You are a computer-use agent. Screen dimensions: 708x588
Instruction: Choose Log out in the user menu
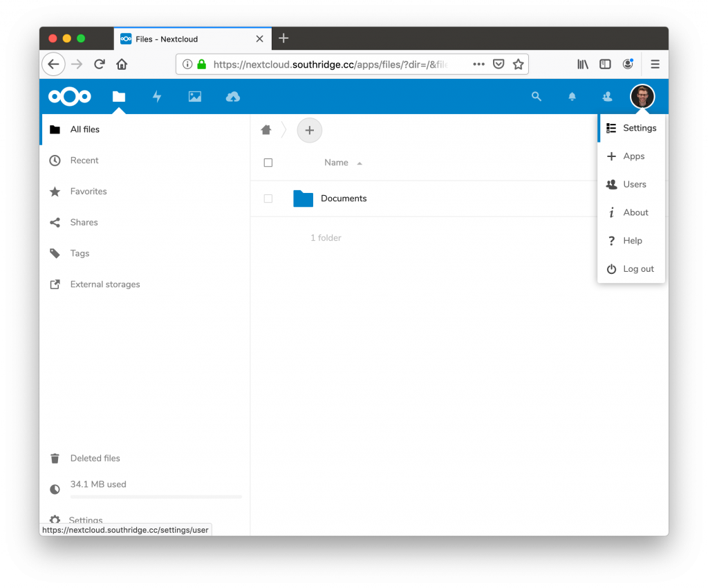point(637,269)
